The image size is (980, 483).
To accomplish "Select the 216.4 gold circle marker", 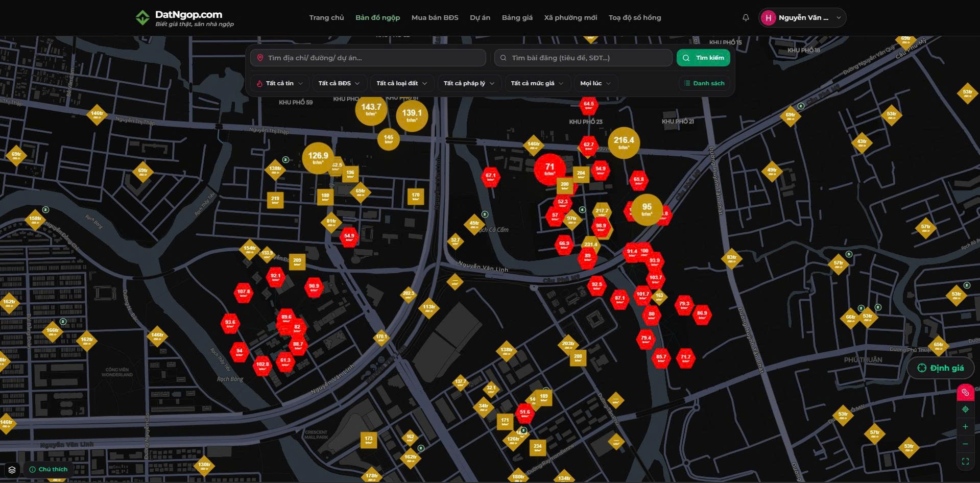I will [x=624, y=142].
